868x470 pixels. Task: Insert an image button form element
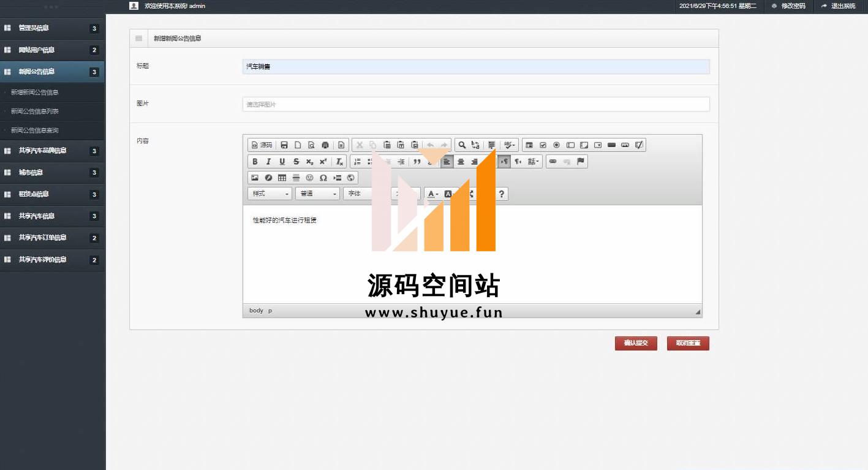[625, 145]
